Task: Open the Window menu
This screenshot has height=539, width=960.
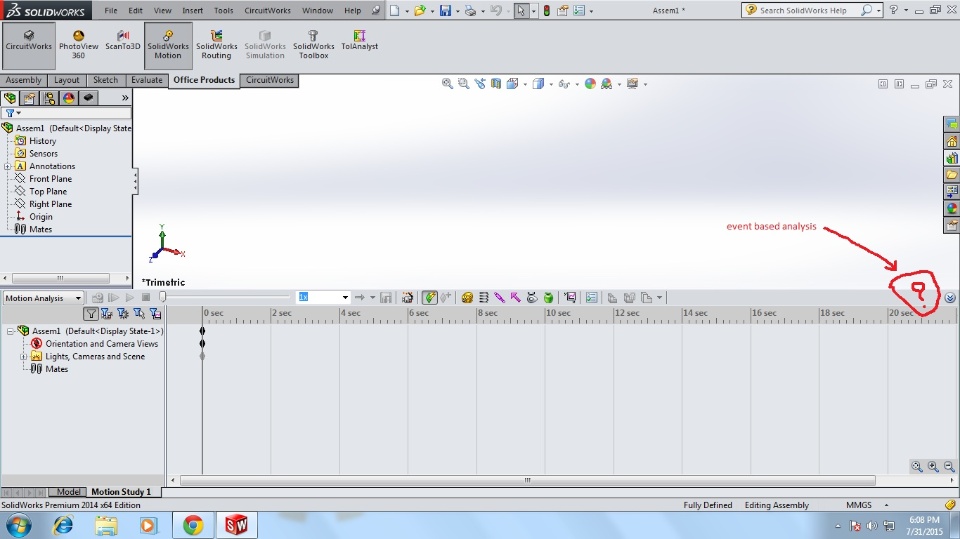Action: click(318, 10)
